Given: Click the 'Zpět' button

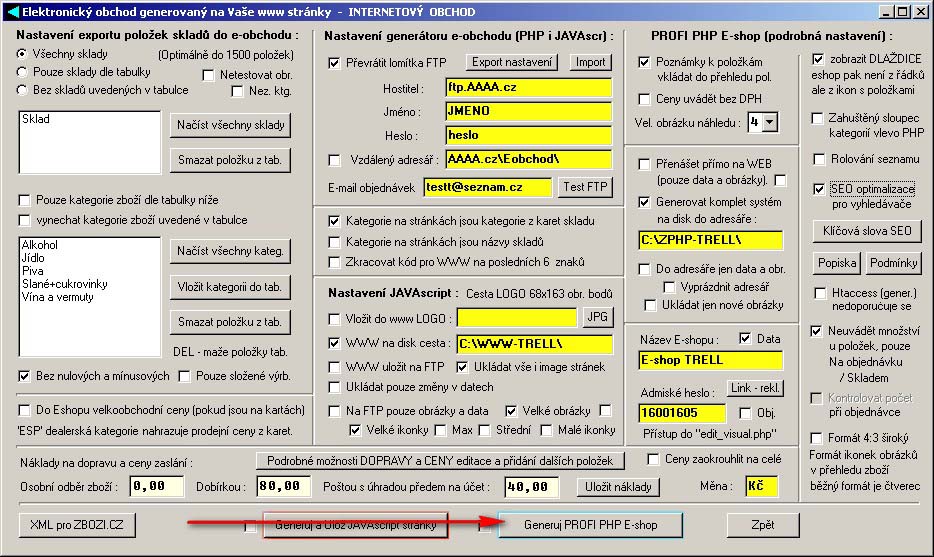Looking at the screenshot, I should pyautogui.click(x=762, y=525).
